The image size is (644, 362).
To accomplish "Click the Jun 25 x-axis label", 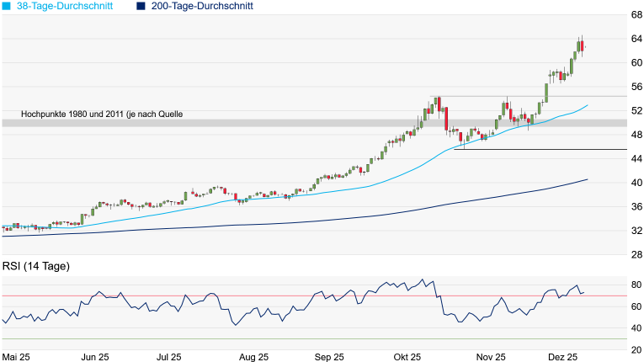I will pyautogui.click(x=94, y=357).
